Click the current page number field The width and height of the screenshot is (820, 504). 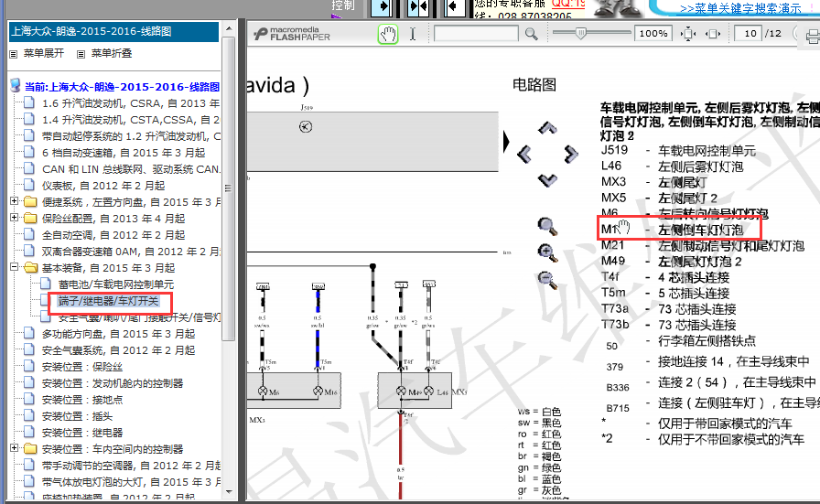click(748, 34)
